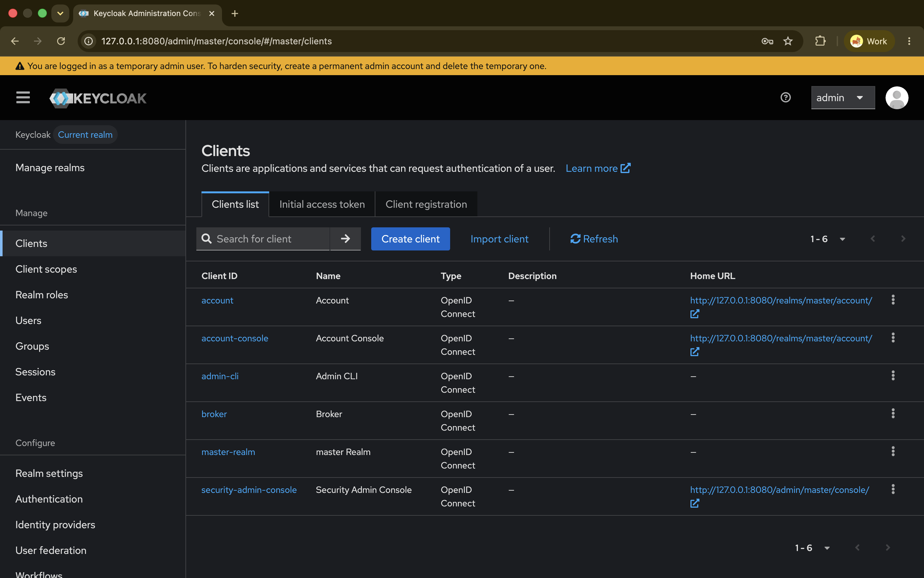Open the master-realm client link
924x578 pixels.
tap(228, 452)
